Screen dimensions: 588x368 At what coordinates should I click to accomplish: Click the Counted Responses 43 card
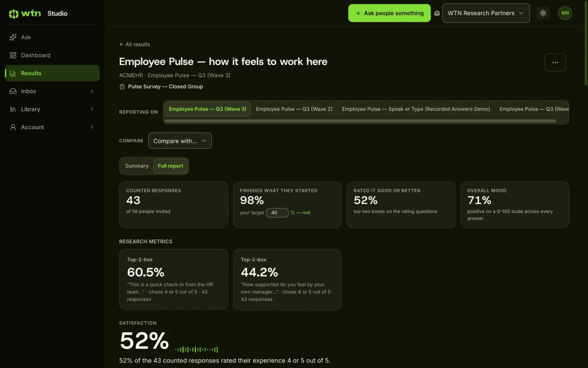pyautogui.click(x=174, y=205)
